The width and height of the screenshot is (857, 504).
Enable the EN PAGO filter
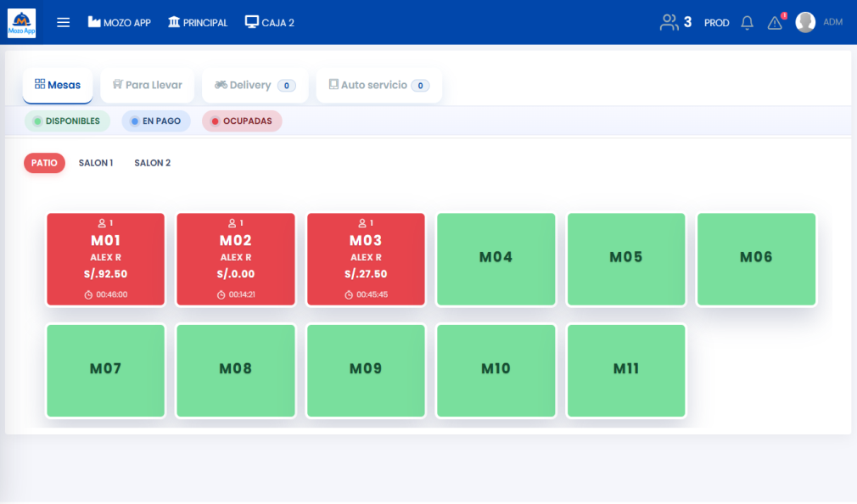[x=155, y=120]
